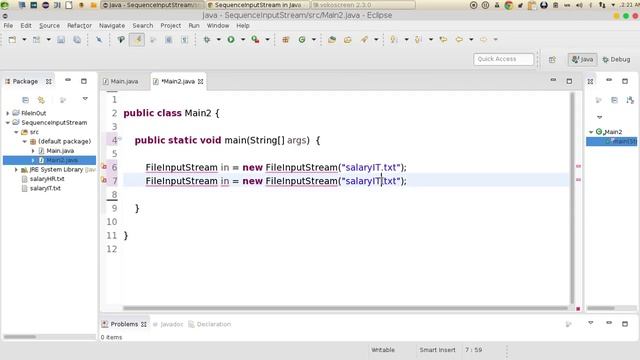
Task: Collapse the default package node
Action: pyautogui.click(x=24, y=141)
